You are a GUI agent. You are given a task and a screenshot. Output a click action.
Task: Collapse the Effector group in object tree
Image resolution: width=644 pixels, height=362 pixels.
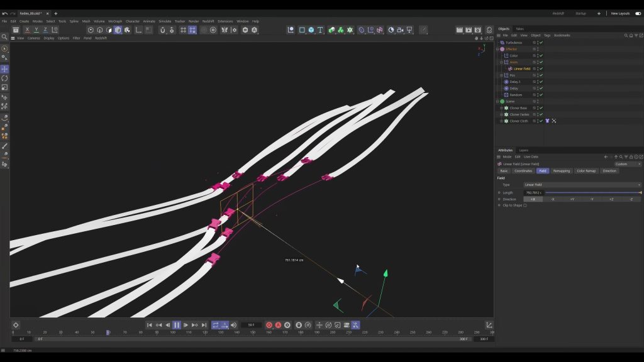(x=497, y=49)
